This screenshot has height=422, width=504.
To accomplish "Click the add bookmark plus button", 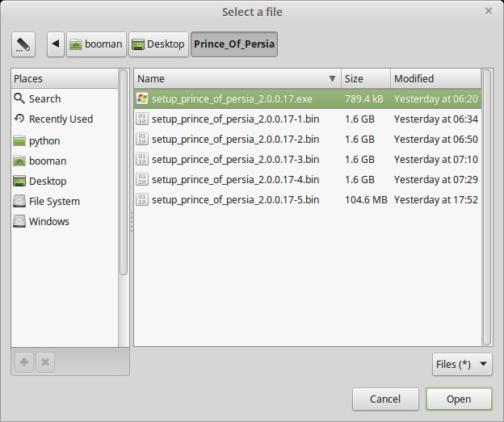I will click(24, 362).
